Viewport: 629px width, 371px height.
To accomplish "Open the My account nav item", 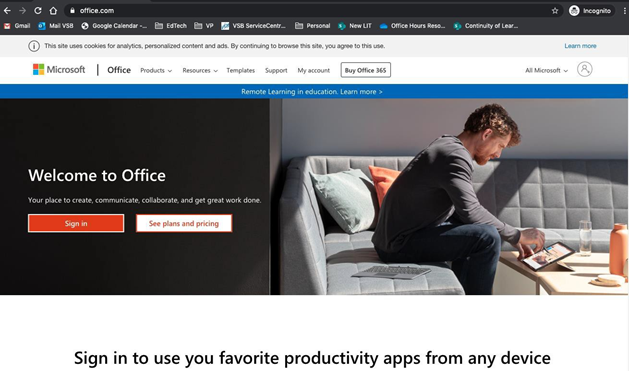I will coord(314,71).
